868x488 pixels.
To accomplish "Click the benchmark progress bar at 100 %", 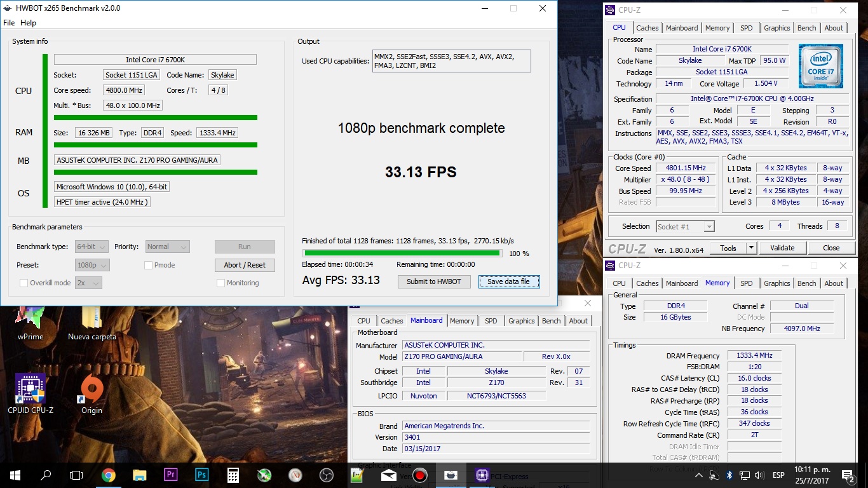I will [x=402, y=253].
